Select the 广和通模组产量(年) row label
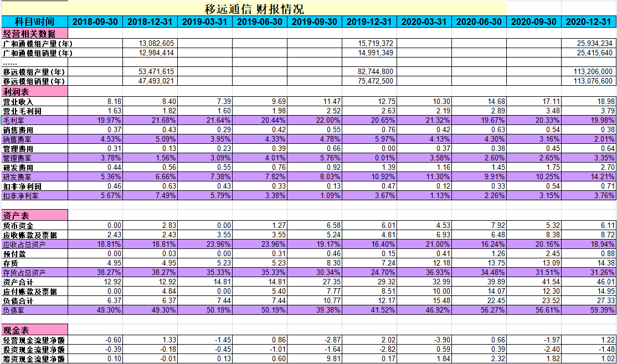This screenshot has height=364, width=617. pos(38,44)
